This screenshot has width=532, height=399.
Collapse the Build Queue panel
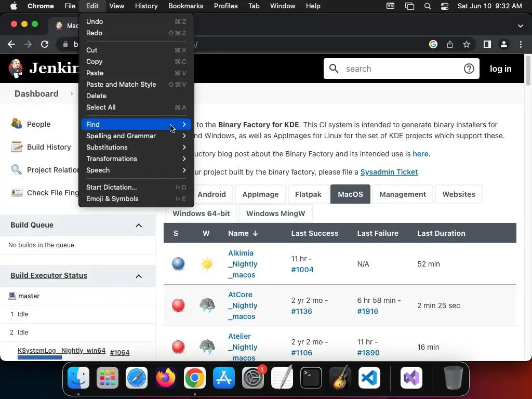pyautogui.click(x=138, y=225)
